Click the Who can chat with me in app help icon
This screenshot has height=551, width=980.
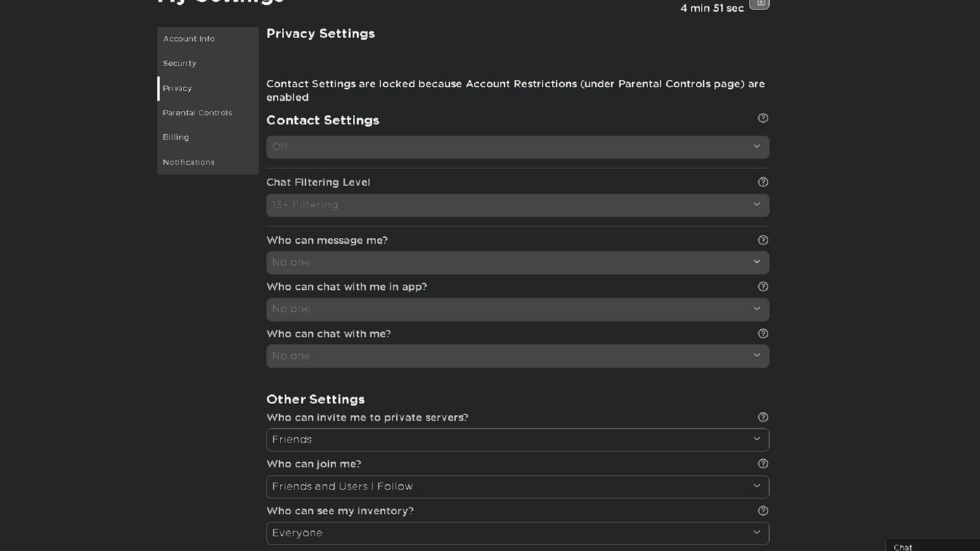pos(763,287)
